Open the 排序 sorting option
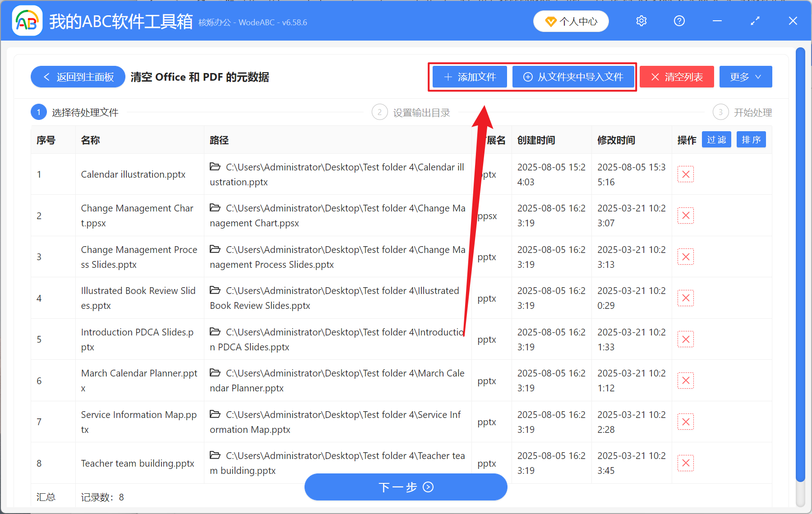812x514 pixels. pos(751,139)
